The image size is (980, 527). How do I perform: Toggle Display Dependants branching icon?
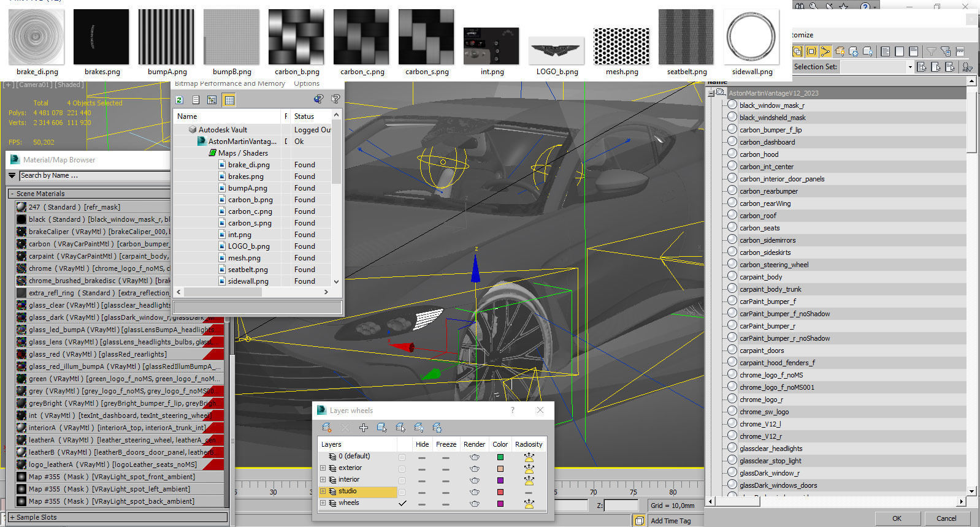825,51
